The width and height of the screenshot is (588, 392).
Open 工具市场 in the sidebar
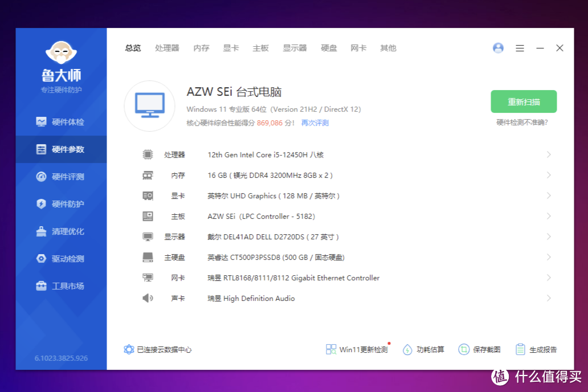click(61, 286)
